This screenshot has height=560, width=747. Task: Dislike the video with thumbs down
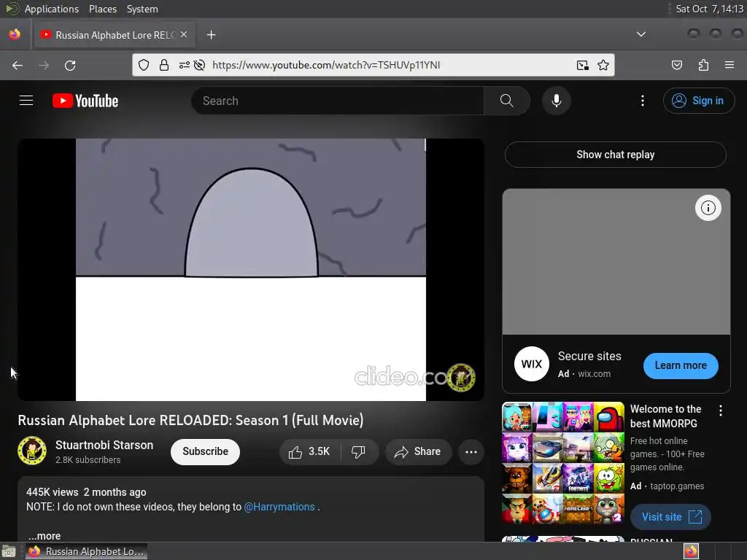pyautogui.click(x=358, y=451)
